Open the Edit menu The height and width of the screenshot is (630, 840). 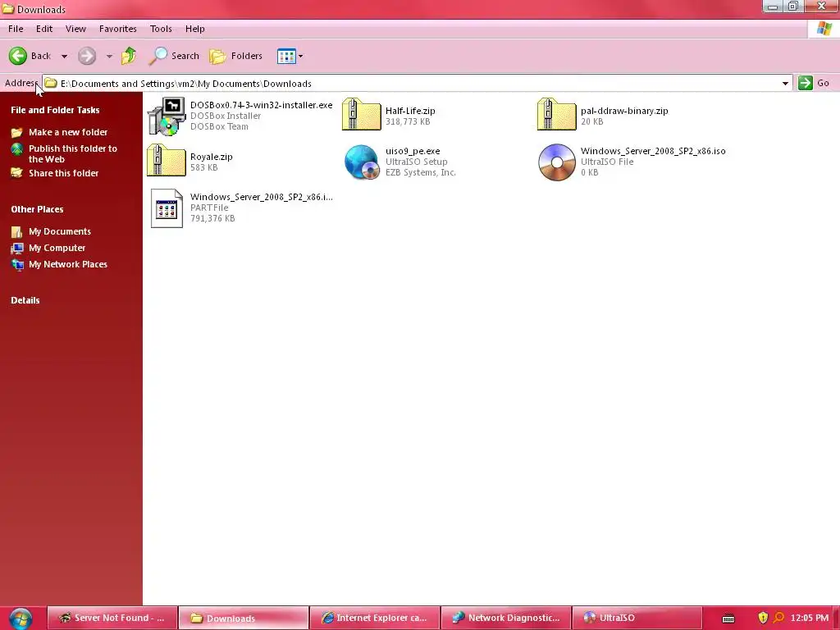[44, 29]
